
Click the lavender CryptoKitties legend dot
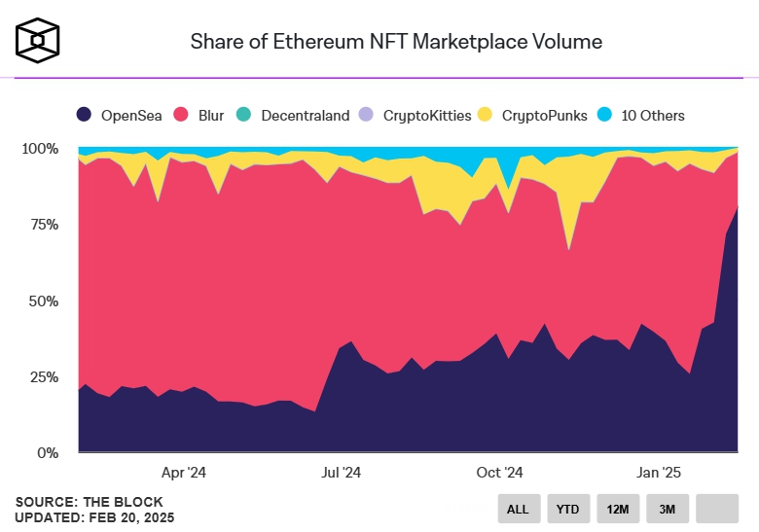click(366, 116)
